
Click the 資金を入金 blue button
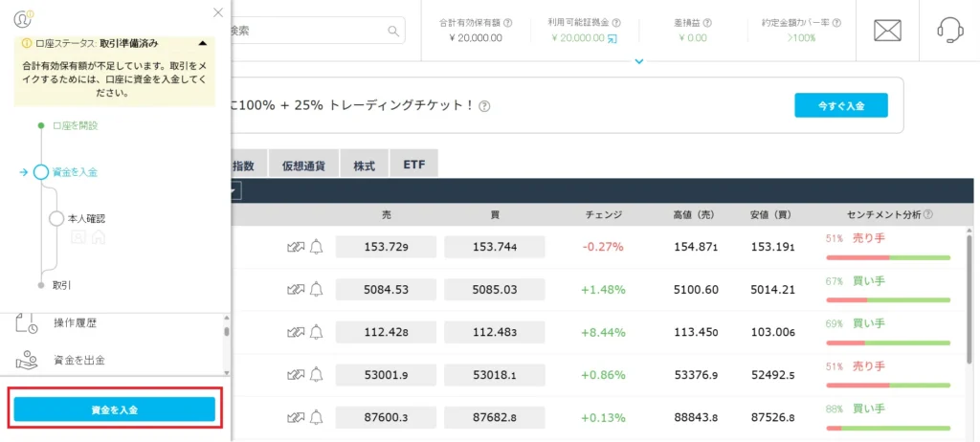pyautogui.click(x=115, y=409)
